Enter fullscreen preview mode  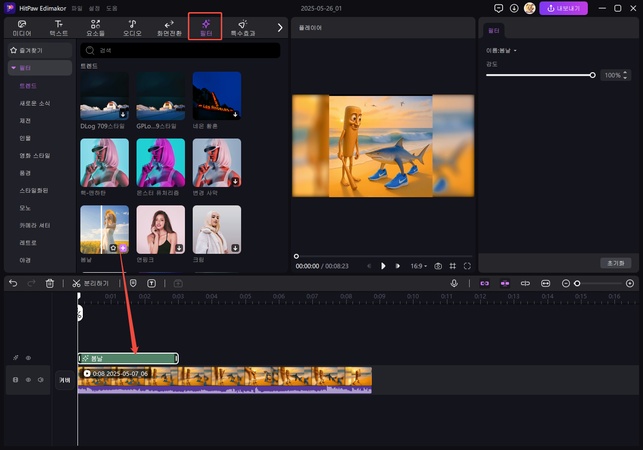click(x=467, y=266)
